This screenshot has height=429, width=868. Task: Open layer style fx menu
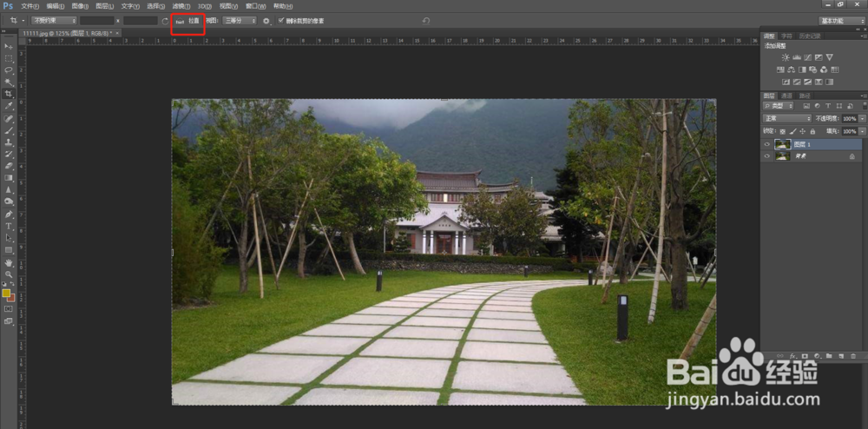click(792, 356)
